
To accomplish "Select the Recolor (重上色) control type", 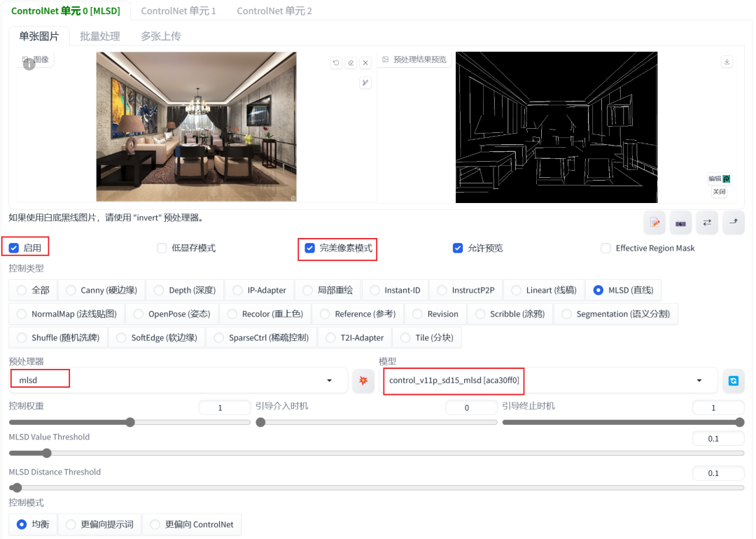I will [x=265, y=314].
